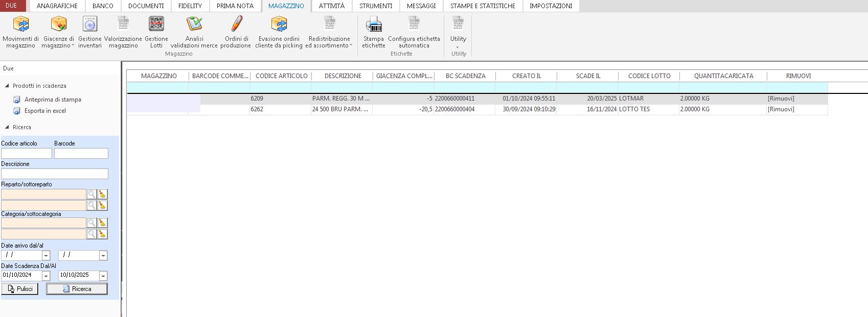
Task: Switch to the IMPOSTAZIONI tab
Action: (x=551, y=6)
